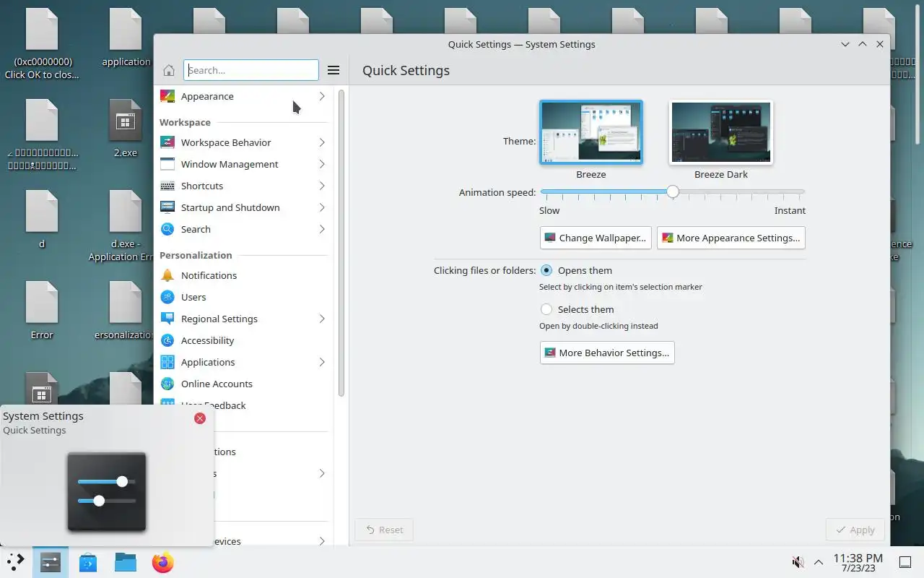Viewport: 924px width, 578px height.
Task: Open the Appearance category icon
Action: [167, 96]
